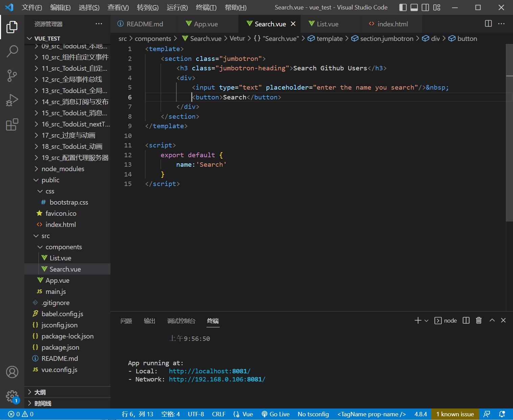Select the node terminal instance

coord(445,321)
